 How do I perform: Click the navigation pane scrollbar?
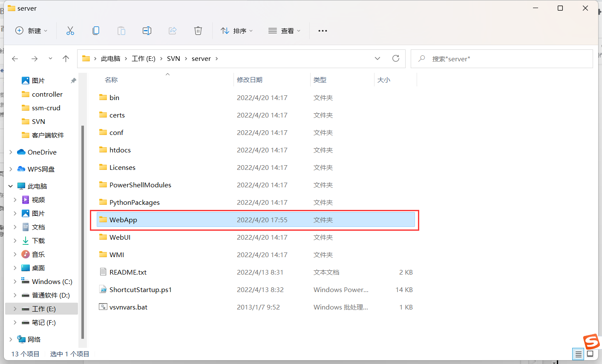83,232
